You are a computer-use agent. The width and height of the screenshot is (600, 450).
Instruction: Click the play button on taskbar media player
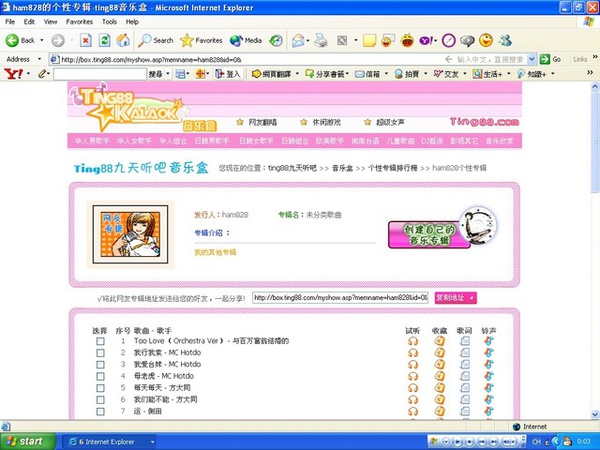458,442
